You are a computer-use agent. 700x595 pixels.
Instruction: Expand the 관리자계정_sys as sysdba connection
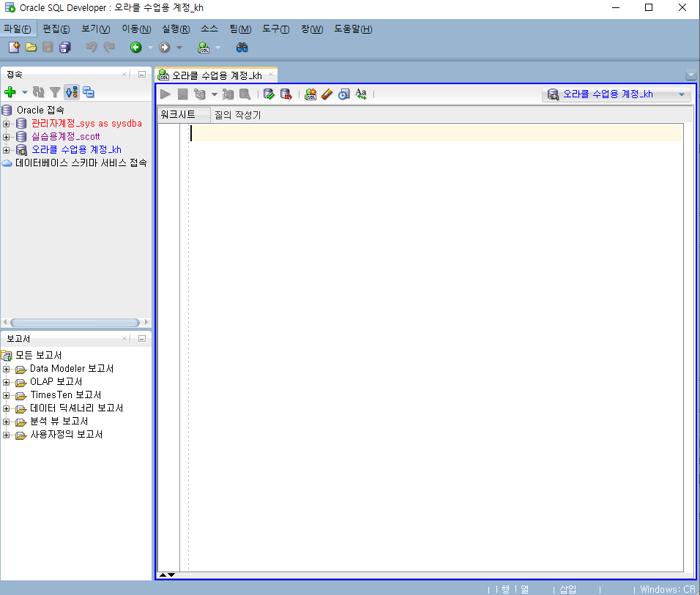click(7, 124)
